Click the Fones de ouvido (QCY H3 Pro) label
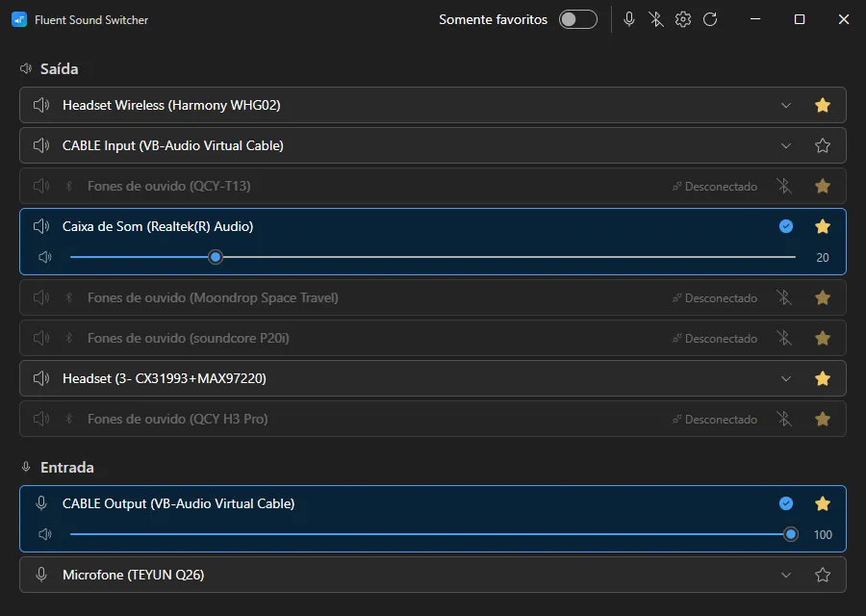Viewport: 866px width, 616px height. tap(177, 420)
